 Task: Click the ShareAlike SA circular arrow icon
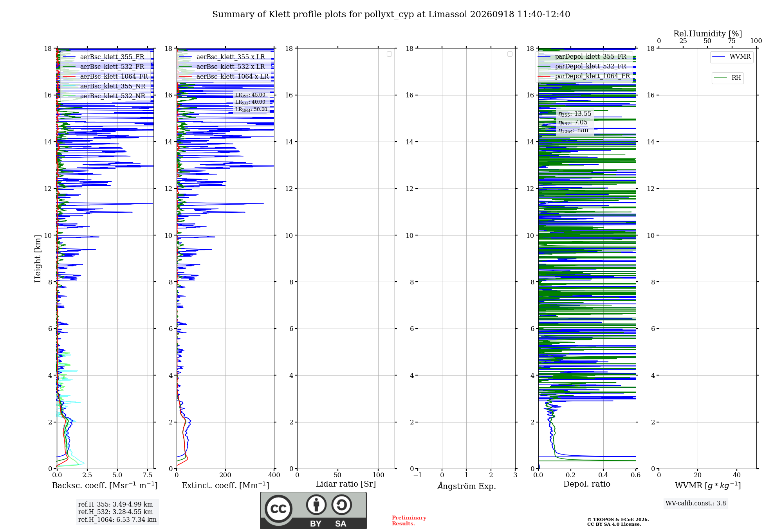click(341, 505)
